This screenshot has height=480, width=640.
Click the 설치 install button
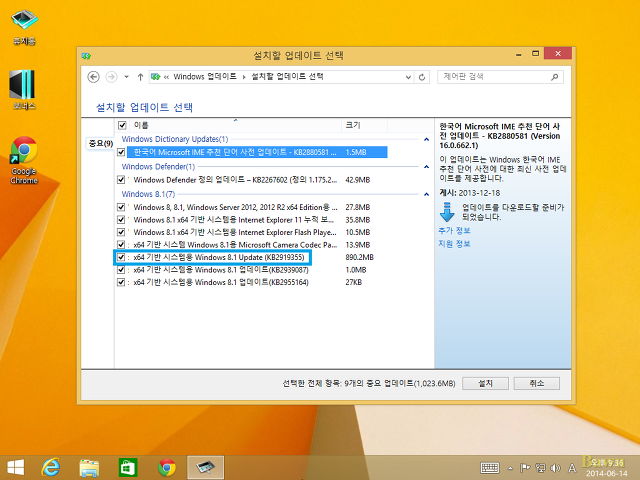tap(485, 383)
